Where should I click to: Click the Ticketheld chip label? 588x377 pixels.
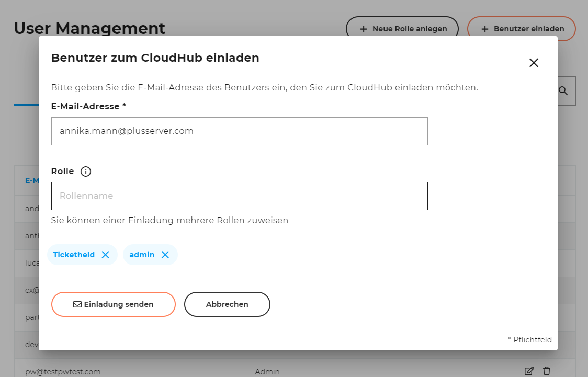pos(73,255)
